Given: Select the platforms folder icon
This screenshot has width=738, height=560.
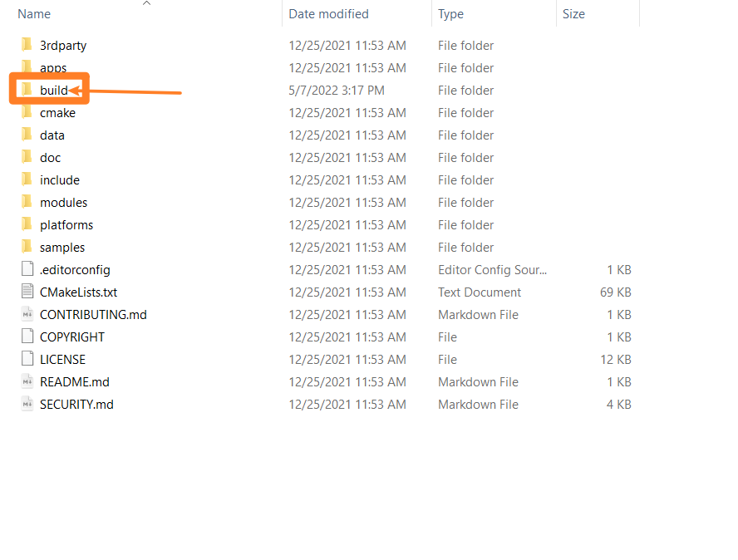Looking at the screenshot, I should click(x=27, y=224).
